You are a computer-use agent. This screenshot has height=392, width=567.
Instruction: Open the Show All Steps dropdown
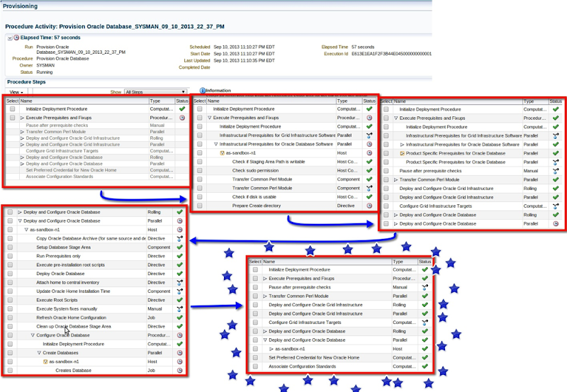click(x=155, y=92)
